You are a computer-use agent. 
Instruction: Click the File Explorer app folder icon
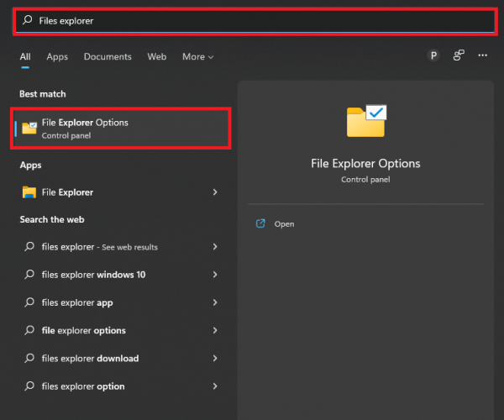[x=29, y=192]
